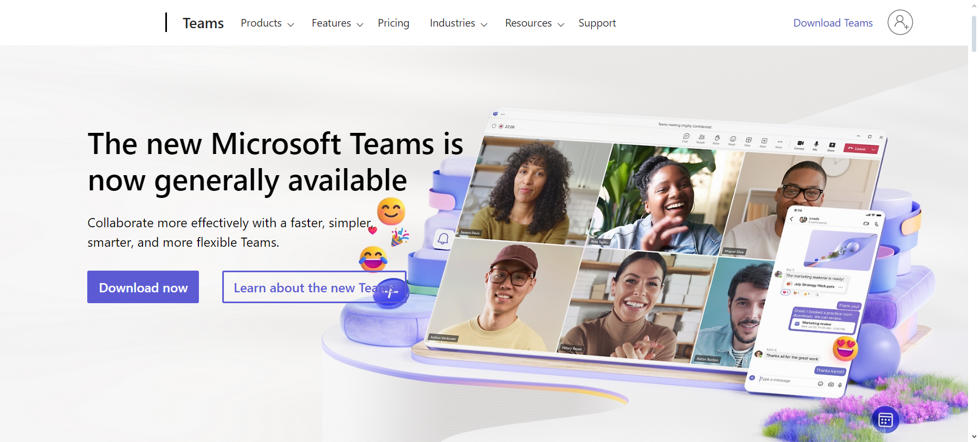
Task: Open the account sign-in profile icon
Action: coord(900,23)
